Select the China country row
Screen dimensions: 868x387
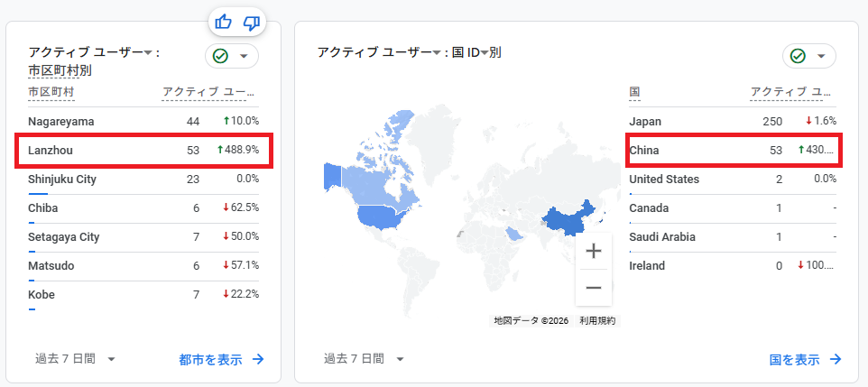[733, 150]
